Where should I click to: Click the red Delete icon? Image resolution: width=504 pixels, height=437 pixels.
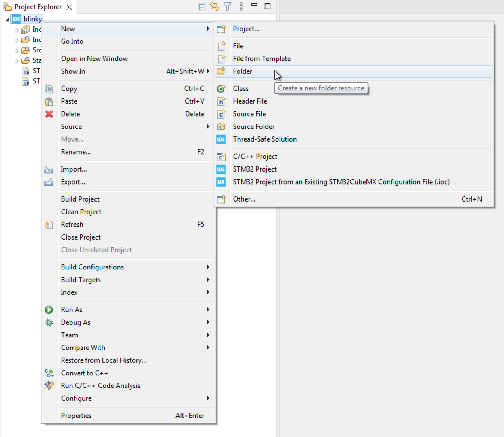coord(49,114)
